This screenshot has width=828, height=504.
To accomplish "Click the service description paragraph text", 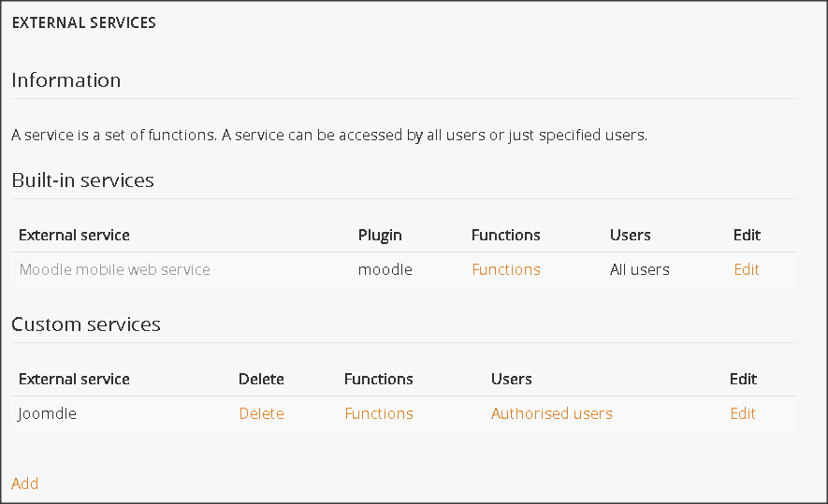I will tap(329, 135).
